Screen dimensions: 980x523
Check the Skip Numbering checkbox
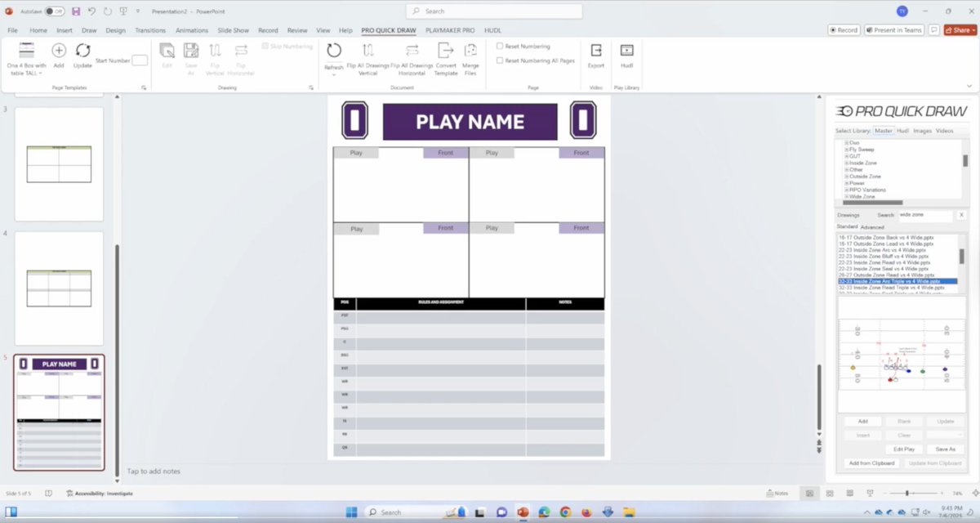[265, 47]
